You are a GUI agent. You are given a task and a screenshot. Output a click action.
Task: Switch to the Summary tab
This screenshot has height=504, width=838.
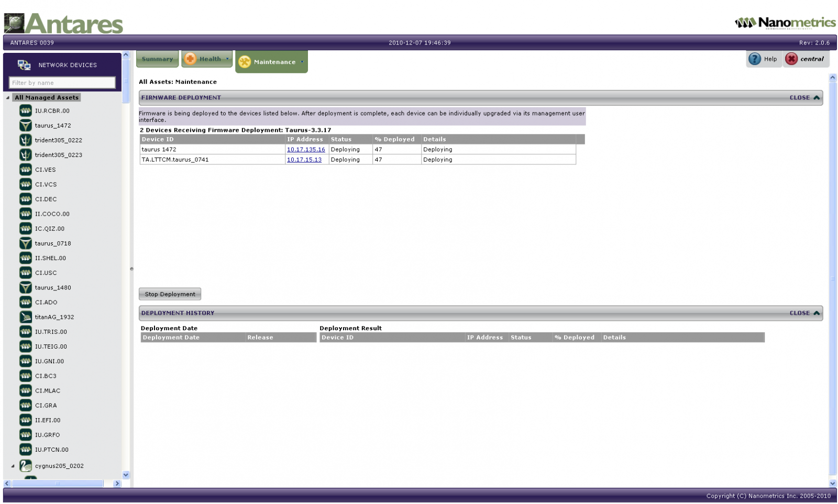(157, 59)
